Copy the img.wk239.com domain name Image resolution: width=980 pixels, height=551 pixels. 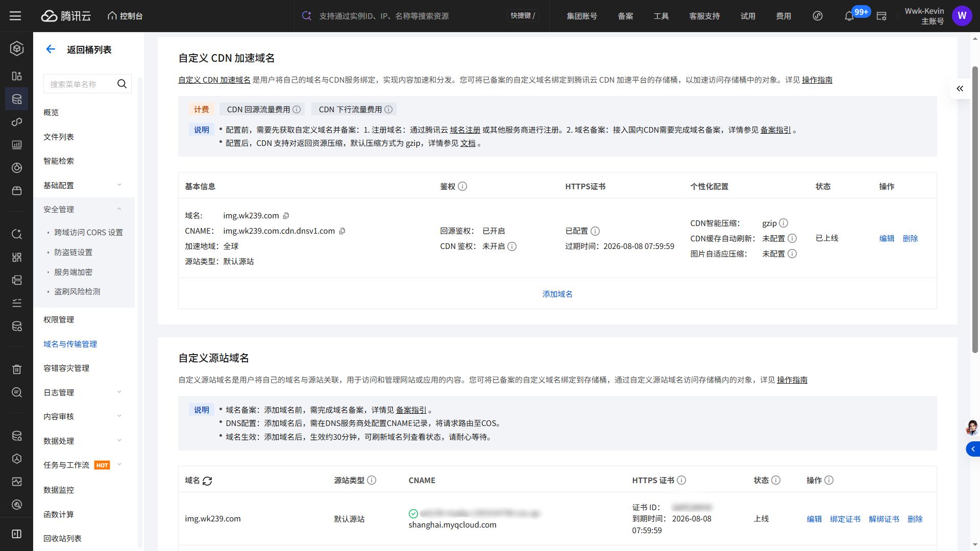tap(286, 216)
